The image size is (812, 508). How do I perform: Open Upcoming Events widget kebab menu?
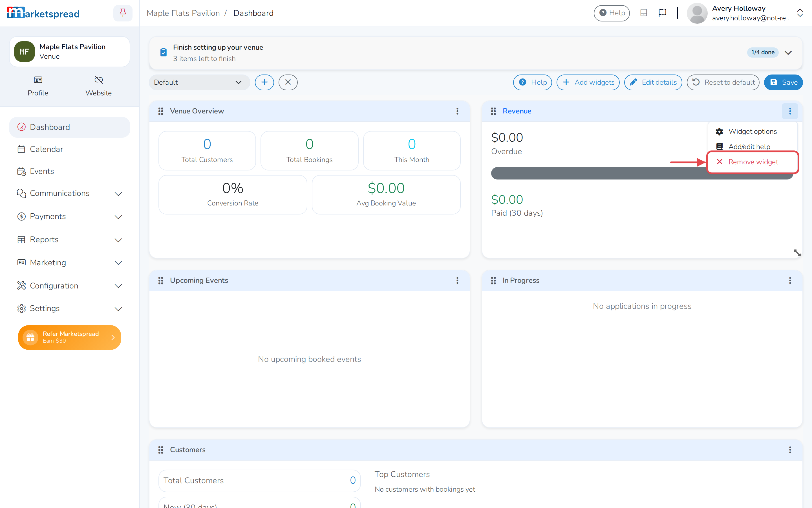point(457,281)
